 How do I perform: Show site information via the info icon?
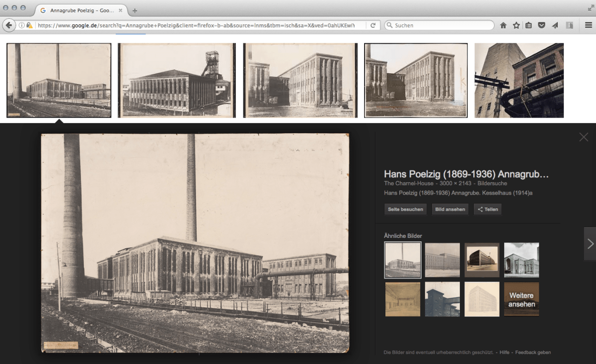coord(22,25)
